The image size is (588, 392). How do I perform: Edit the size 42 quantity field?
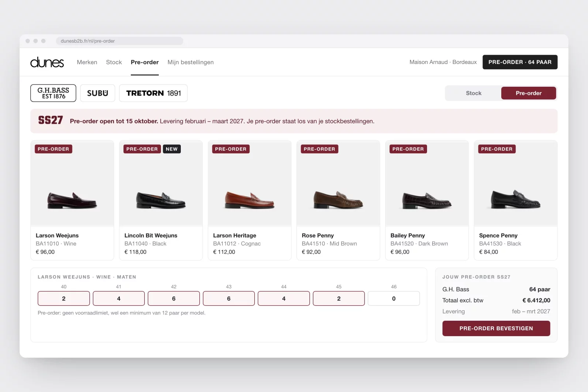(x=174, y=298)
